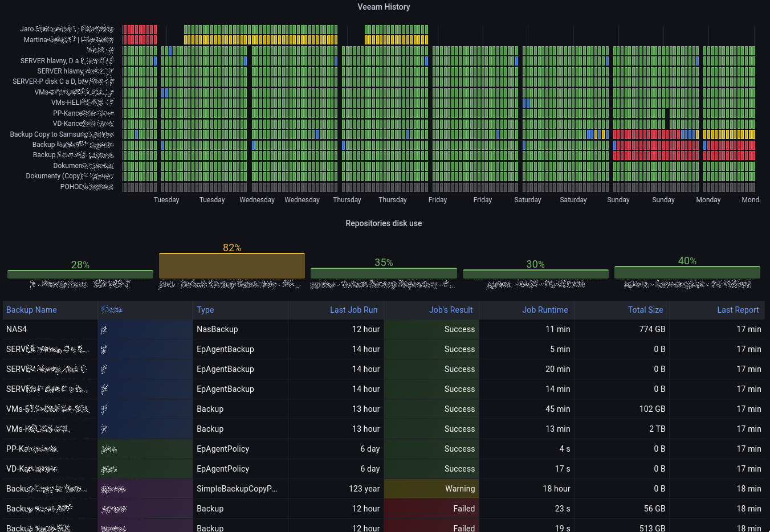Click the 102 GB total size cell
The width and height of the screenshot is (770, 532).
[622, 409]
